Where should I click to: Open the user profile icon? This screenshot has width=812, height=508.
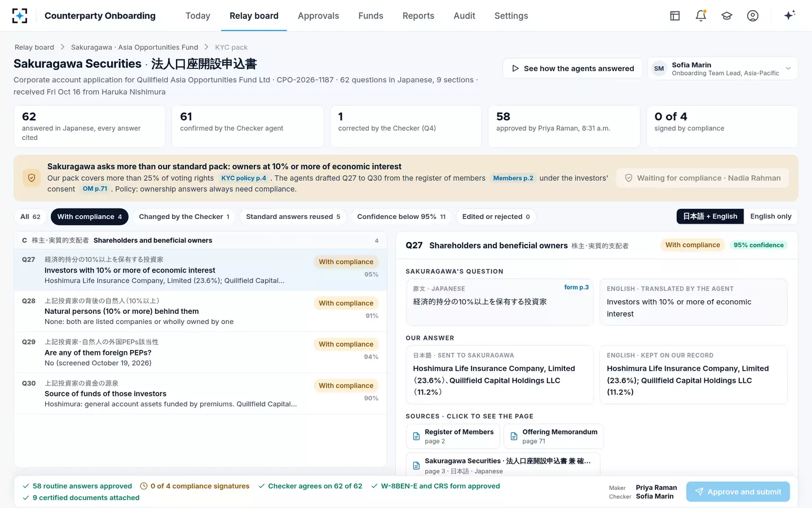(x=753, y=16)
